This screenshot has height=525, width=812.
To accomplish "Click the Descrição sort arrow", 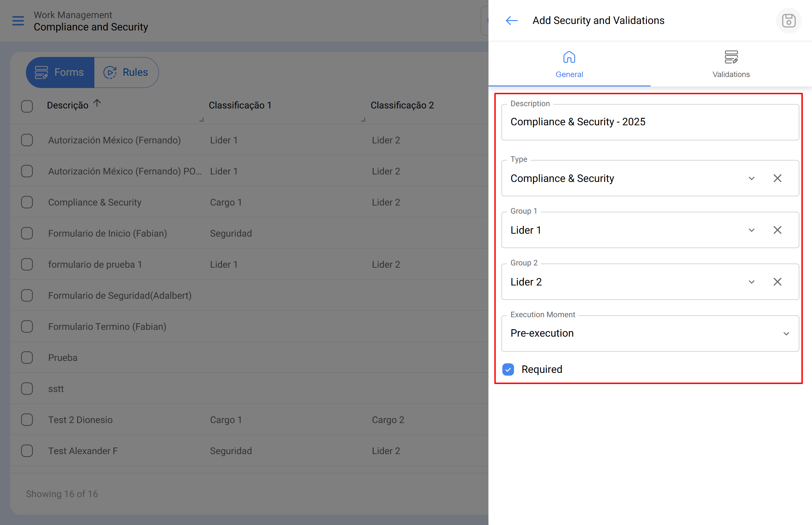I will click(97, 103).
